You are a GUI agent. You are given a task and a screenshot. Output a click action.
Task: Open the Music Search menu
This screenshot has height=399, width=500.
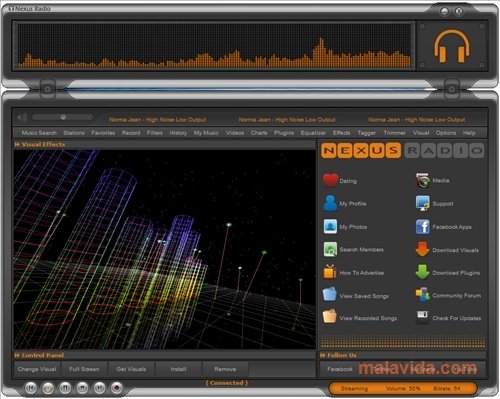(x=39, y=133)
